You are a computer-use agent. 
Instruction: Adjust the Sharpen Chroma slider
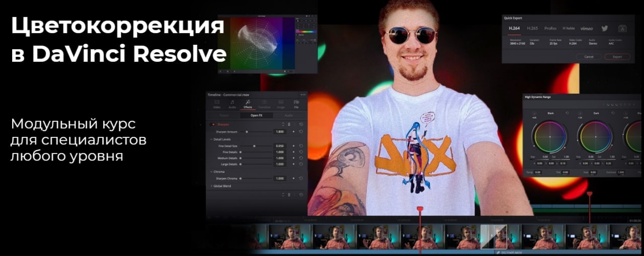pyautogui.click(x=256, y=179)
